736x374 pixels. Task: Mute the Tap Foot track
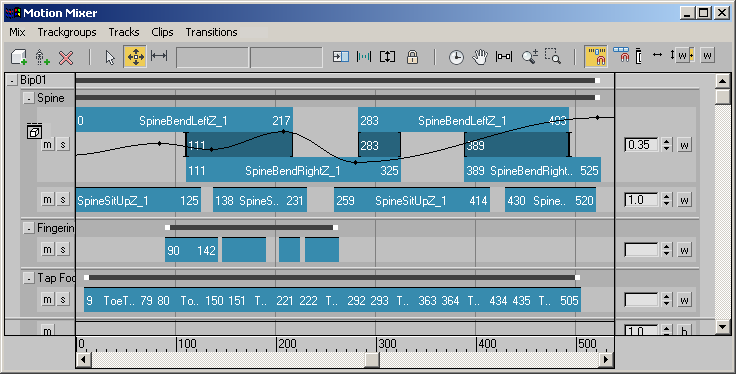pos(47,299)
